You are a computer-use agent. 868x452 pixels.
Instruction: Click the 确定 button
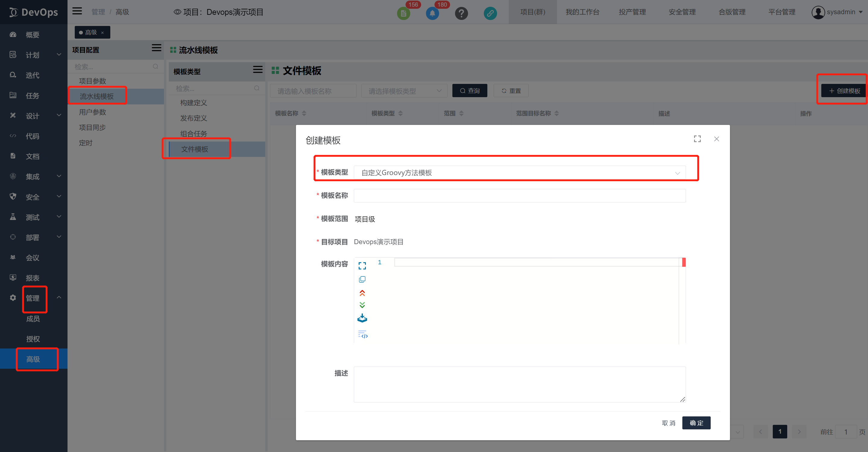point(696,423)
